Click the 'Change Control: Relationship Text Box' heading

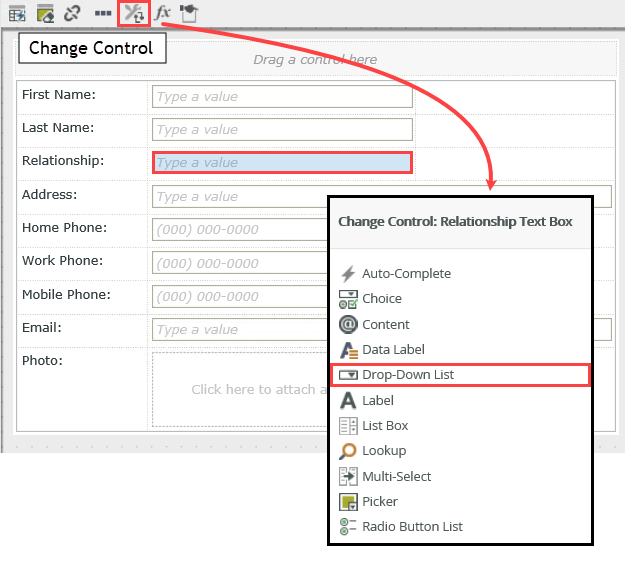[x=455, y=222]
